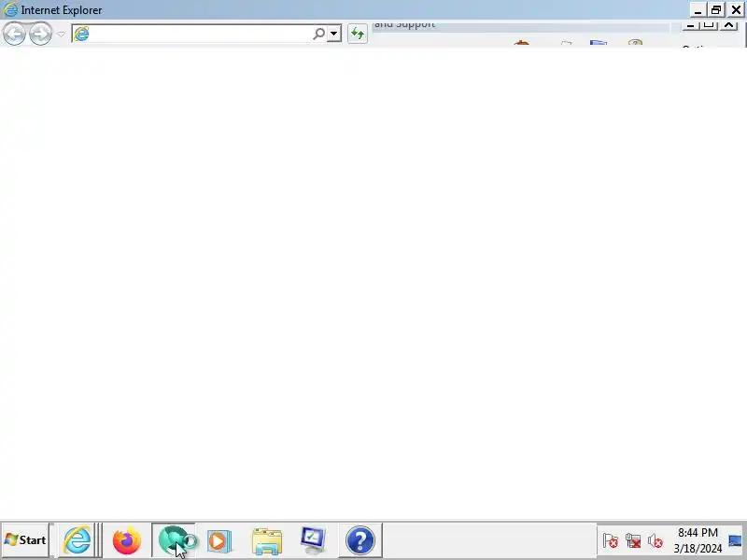
Task: Open the Start menu
Action: click(x=25, y=540)
